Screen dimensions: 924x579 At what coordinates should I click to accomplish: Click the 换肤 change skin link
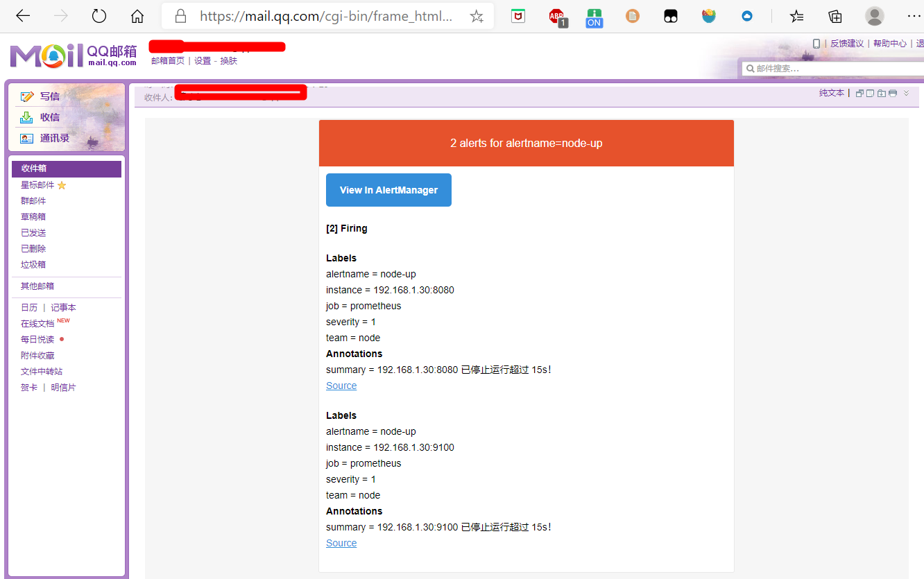click(229, 61)
